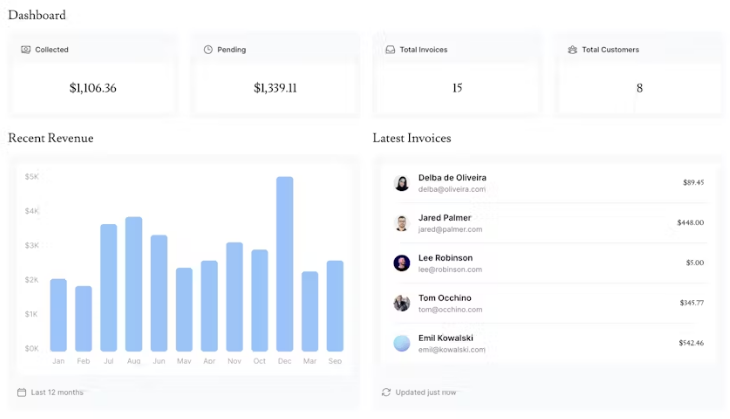Click Tom Occhino's profile photo
Image resolution: width=730 pixels, height=419 pixels.
tap(401, 303)
